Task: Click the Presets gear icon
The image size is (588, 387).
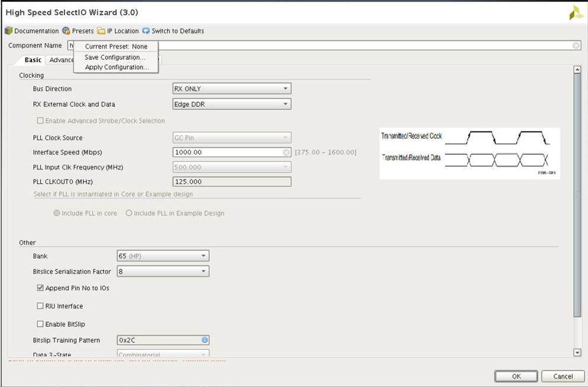Action: click(66, 31)
